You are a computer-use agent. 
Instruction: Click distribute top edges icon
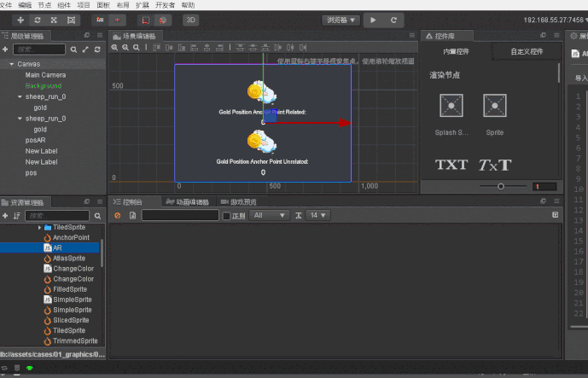click(x=240, y=48)
